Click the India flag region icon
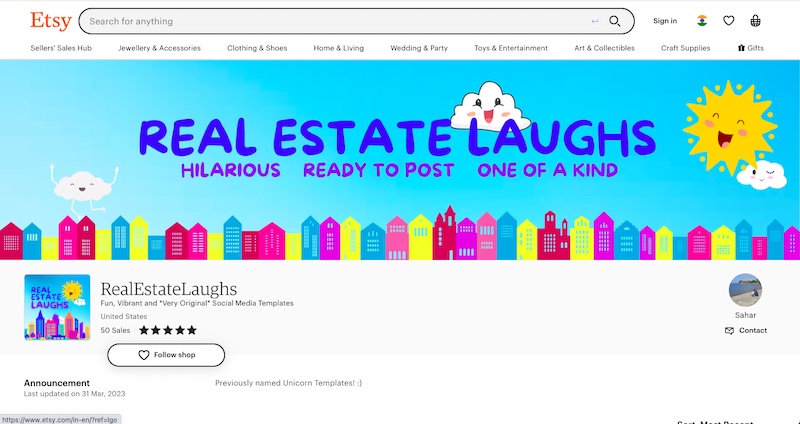 [x=702, y=20]
